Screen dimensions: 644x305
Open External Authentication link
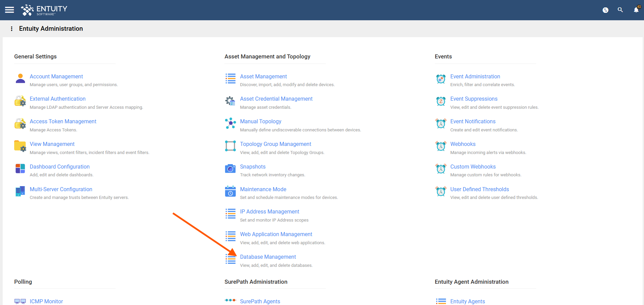(57, 99)
